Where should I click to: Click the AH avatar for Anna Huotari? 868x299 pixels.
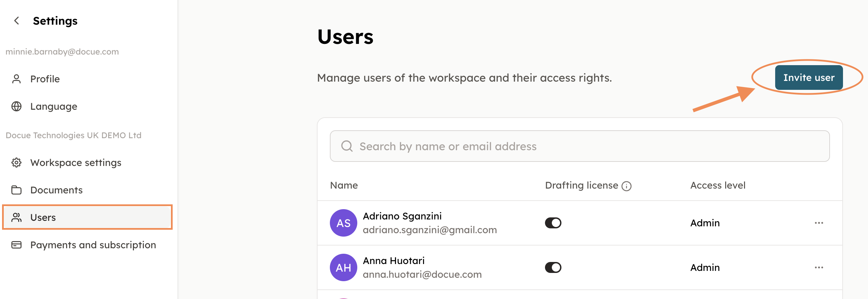343,267
